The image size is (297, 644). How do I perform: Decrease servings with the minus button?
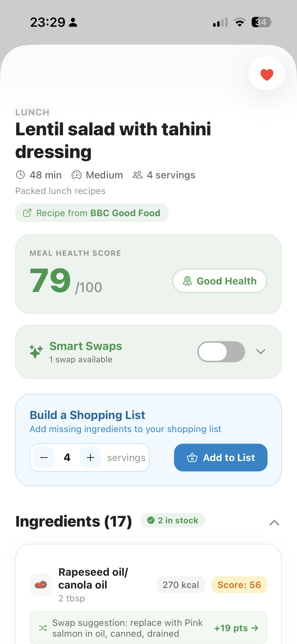pyautogui.click(x=44, y=457)
